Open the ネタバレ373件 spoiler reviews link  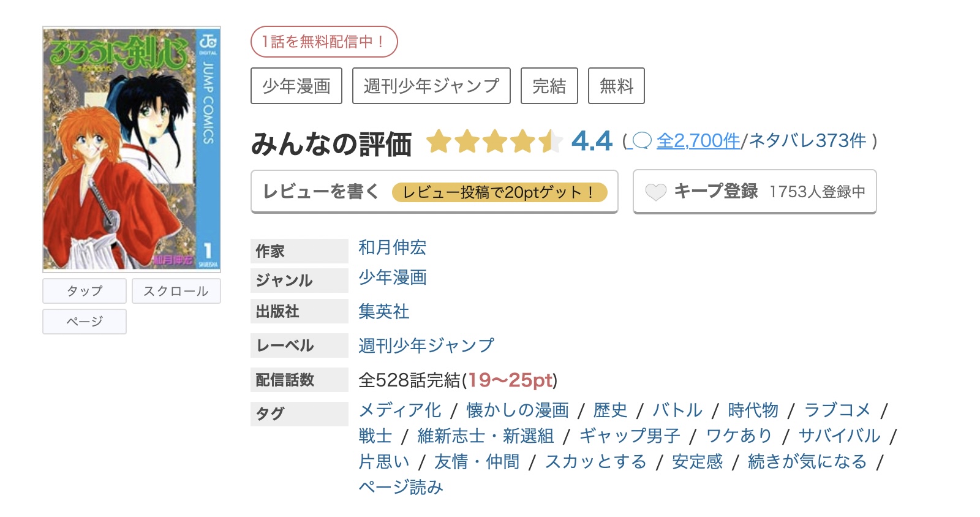pyautogui.click(x=804, y=141)
